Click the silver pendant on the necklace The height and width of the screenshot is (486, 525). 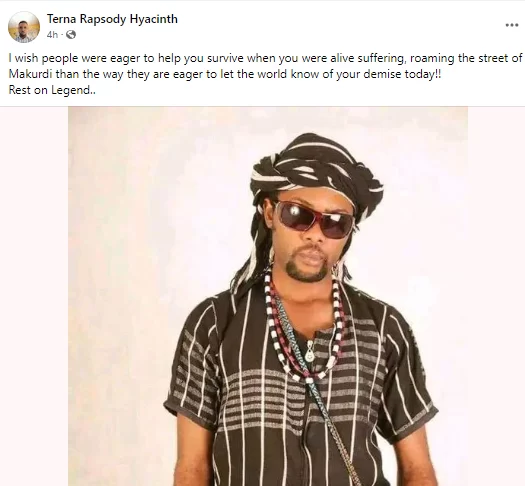pos(310,351)
